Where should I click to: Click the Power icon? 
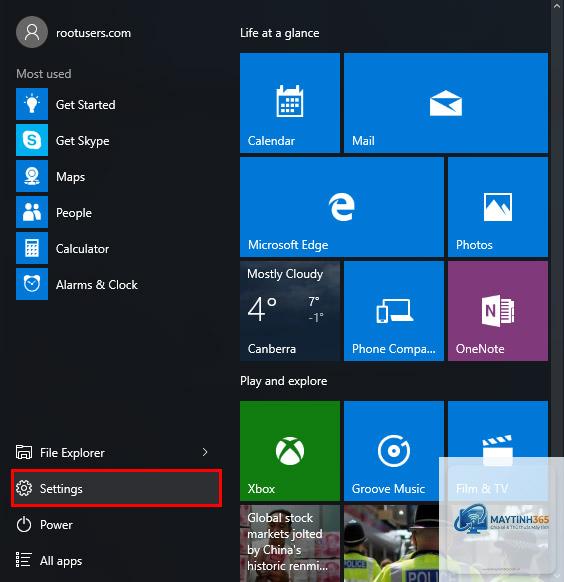coord(24,524)
